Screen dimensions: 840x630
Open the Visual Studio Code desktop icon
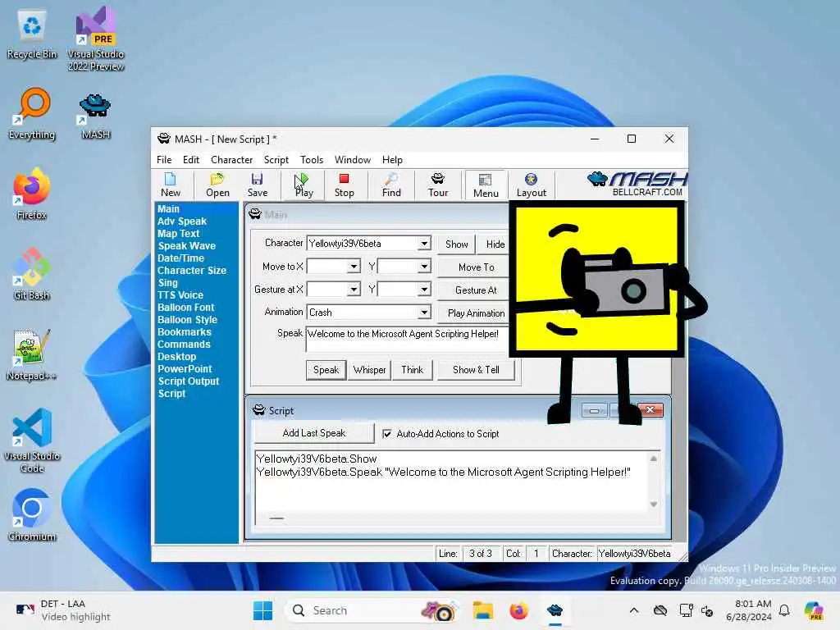32,441
